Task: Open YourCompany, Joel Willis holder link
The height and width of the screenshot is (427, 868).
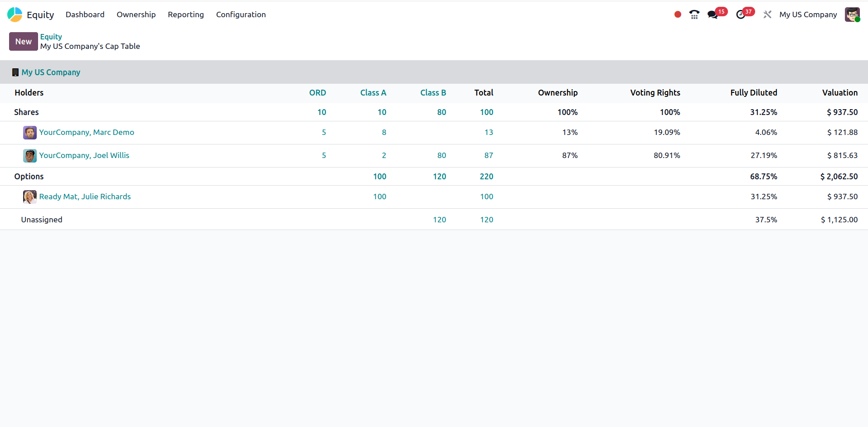Action: point(84,155)
